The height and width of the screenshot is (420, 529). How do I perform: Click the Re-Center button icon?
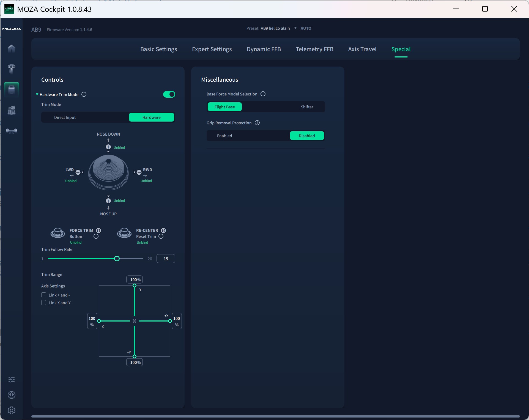(124, 233)
